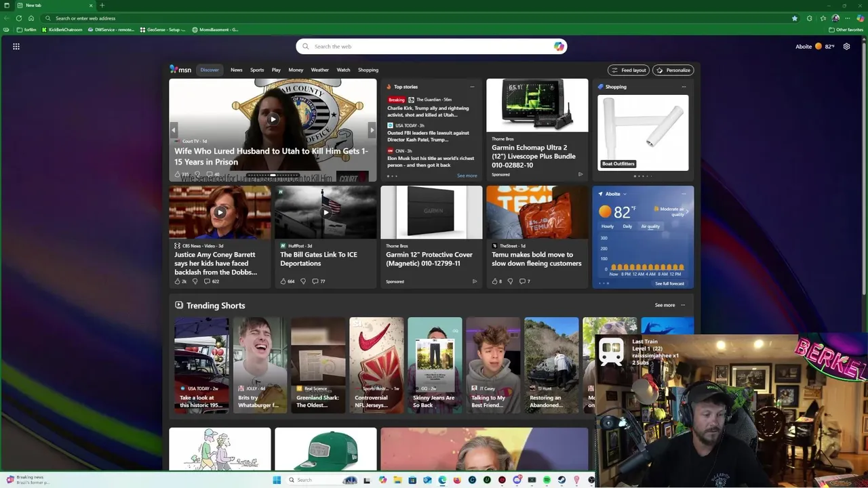The image size is (868, 488).
Task: Switch to Play tab
Action: [x=276, y=70]
